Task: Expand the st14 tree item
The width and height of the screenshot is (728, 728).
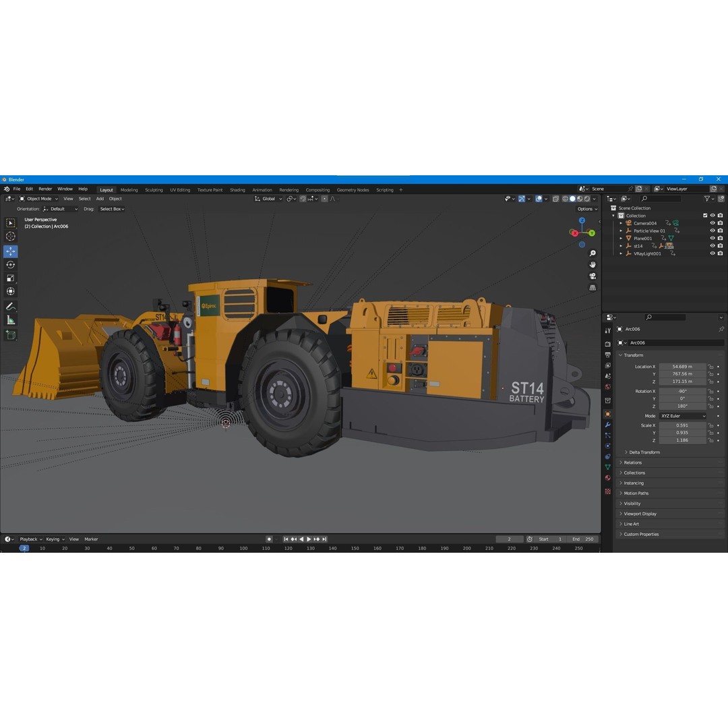Action: pos(621,246)
